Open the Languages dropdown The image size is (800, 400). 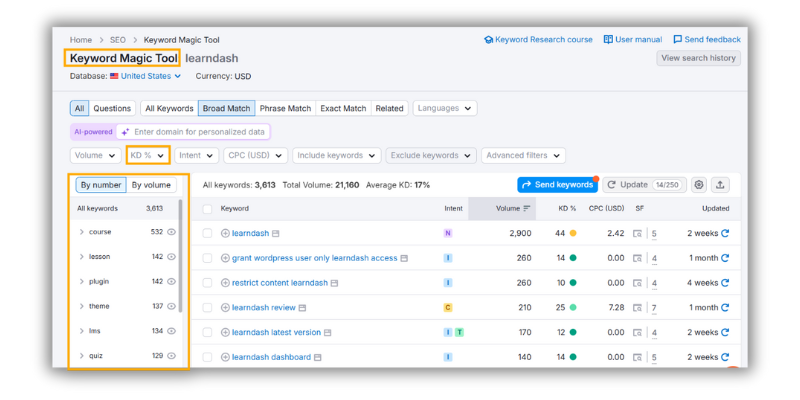(445, 108)
